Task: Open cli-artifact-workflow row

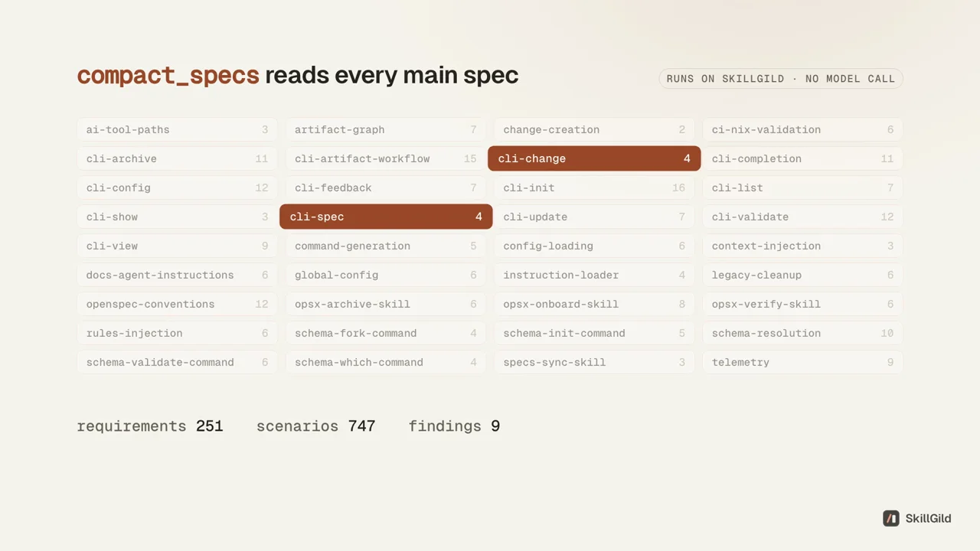Action: point(386,158)
